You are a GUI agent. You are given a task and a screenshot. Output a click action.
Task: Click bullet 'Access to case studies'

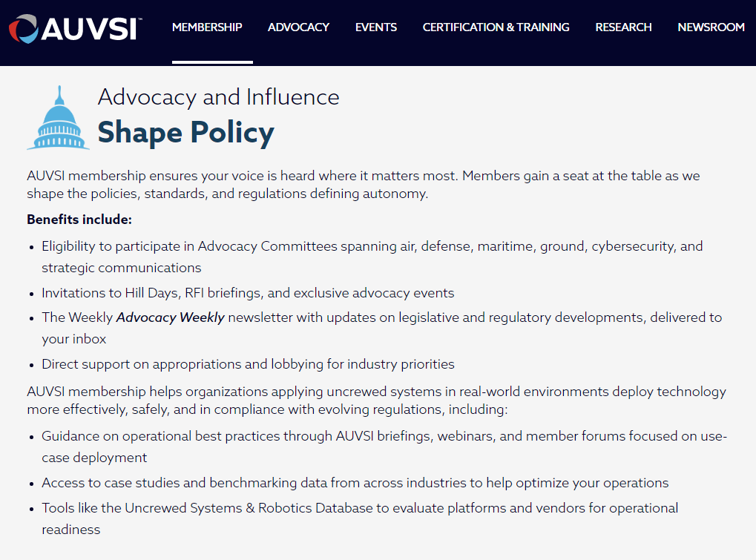pyautogui.click(x=355, y=483)
